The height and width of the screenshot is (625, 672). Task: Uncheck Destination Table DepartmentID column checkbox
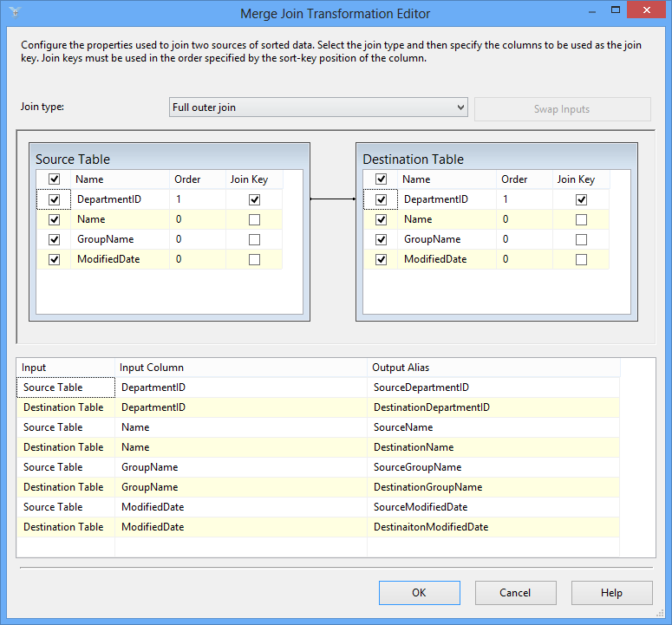(382, 199)
